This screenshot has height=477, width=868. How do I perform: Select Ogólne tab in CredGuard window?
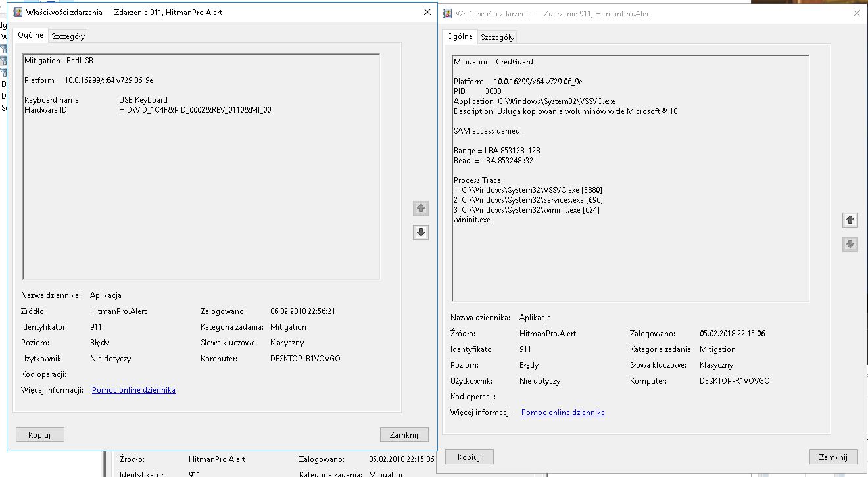pos(460,36)
